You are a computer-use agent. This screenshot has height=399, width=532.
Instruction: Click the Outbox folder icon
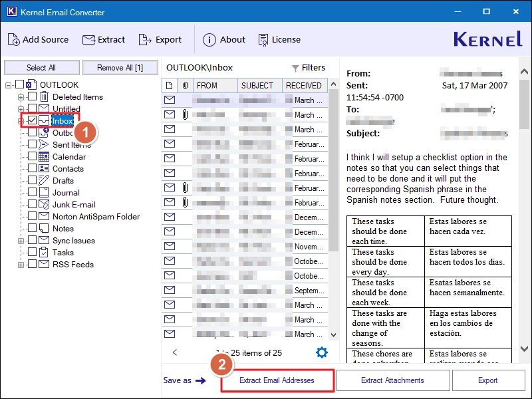pyautogui.click(x=44, y=132)
